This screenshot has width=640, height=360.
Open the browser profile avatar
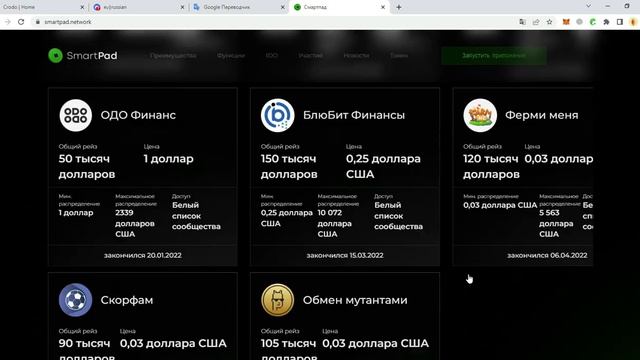click(633, 22)
